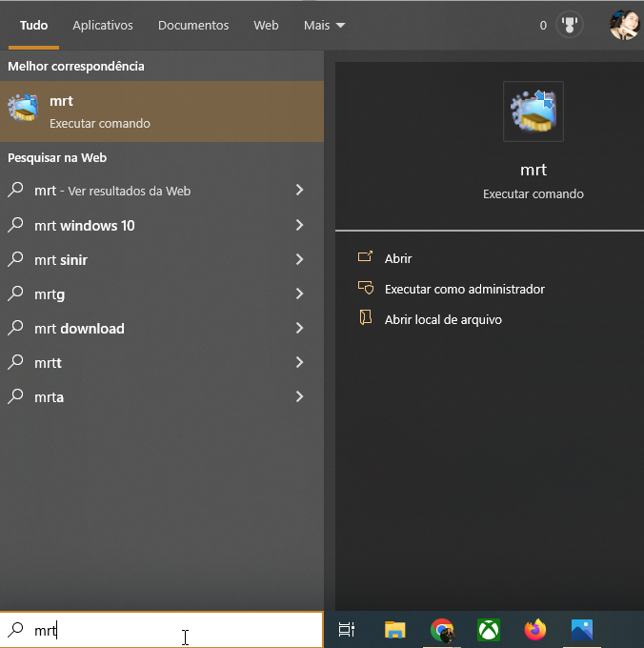Click the search icon beside mrt download
644x648 pixels.
tap(15, 328)
